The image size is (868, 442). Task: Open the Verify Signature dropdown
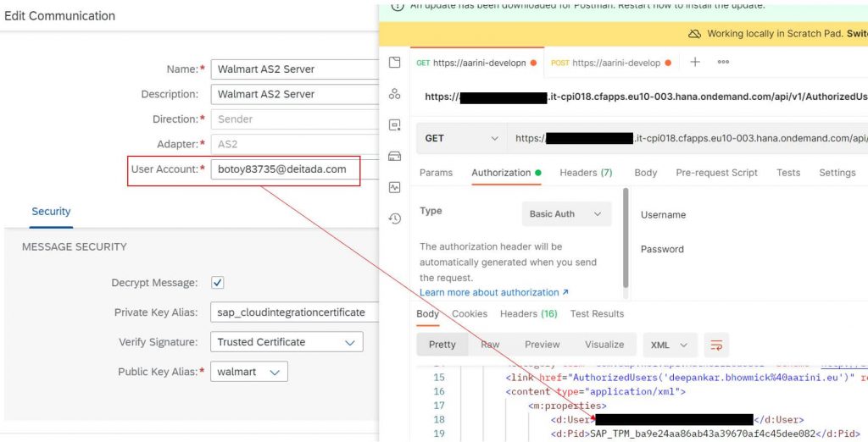pyautogui.click(x=287, y=342)
